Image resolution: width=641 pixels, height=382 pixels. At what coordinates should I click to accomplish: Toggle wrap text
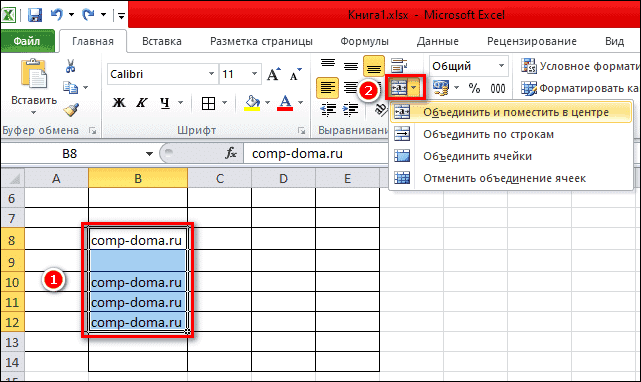pyautogui.click(x=399, y=65)
